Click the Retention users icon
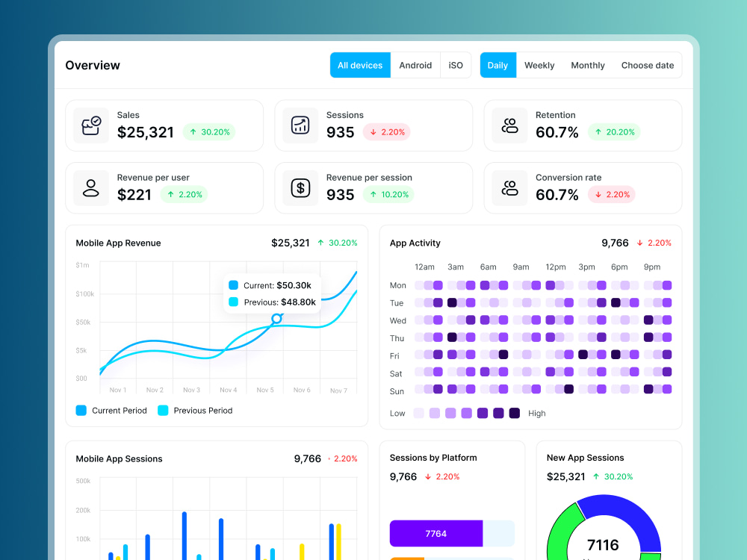Viewport: 747px width, 560px height. click(509, 125)
